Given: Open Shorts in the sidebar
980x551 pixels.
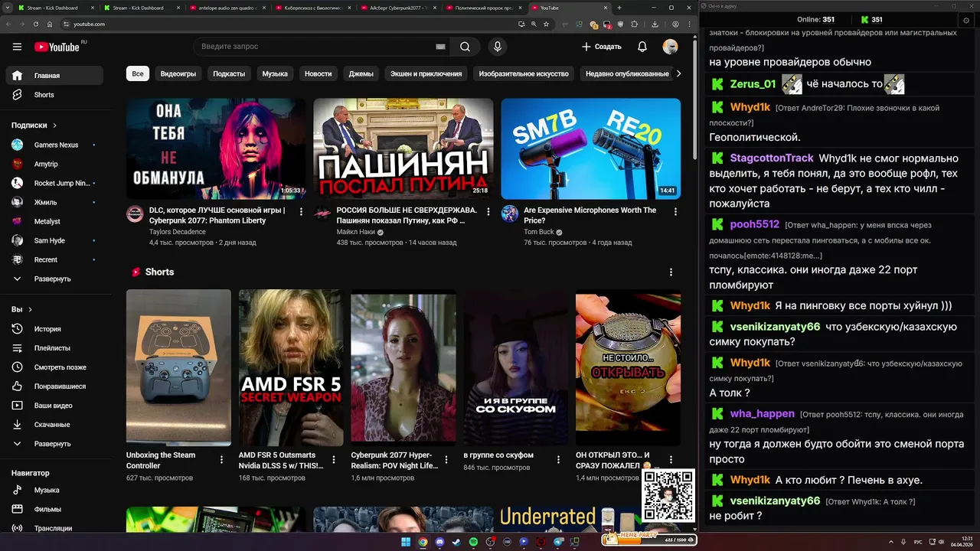Looking at the screenshot, I should point(54,95).
